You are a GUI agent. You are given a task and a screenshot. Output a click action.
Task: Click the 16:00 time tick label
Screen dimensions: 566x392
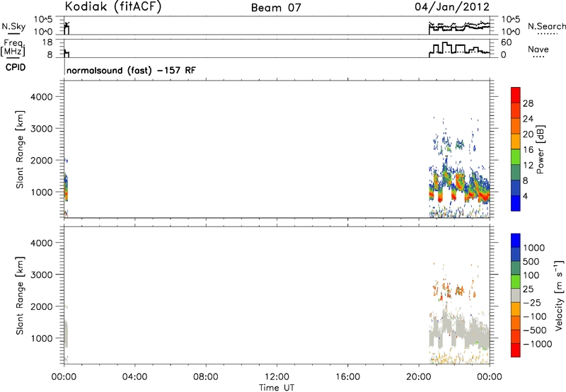point(347,377)
